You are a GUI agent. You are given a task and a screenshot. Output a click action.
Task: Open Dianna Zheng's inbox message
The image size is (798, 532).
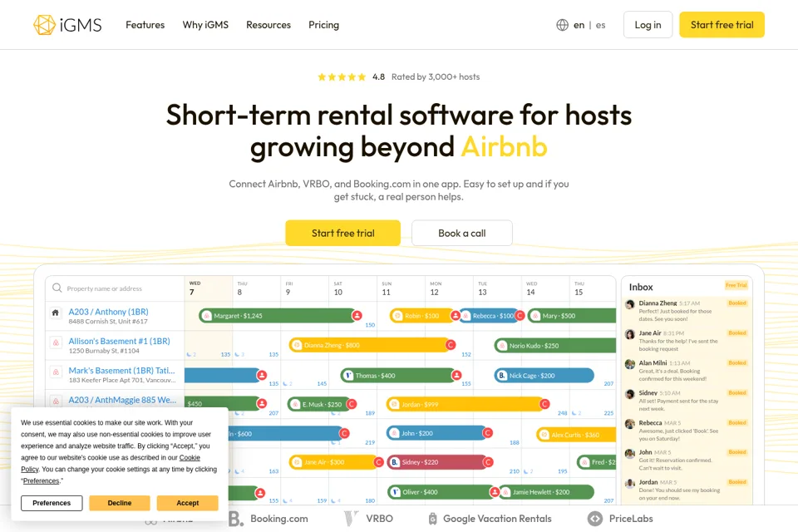(687, 311)
